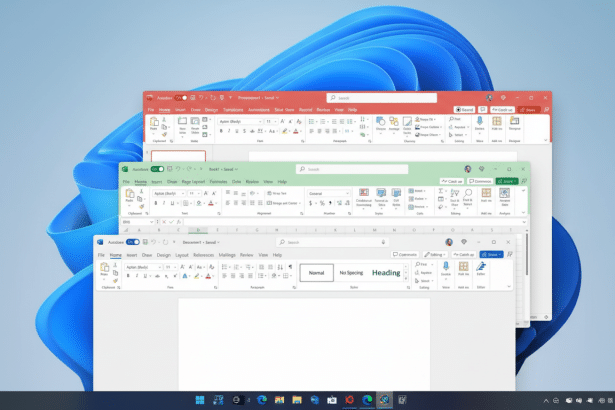Toggle AutoSave switch in Word

[x=133, y=242]
